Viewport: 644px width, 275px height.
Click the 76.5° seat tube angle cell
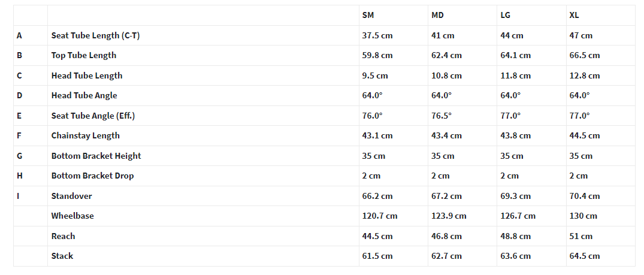coord(442,116)
